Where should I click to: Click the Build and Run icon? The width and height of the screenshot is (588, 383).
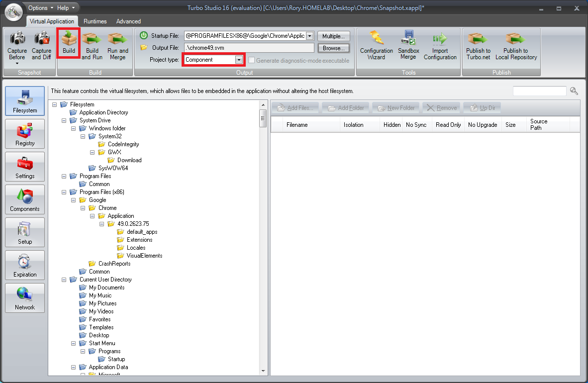[92, 39]
